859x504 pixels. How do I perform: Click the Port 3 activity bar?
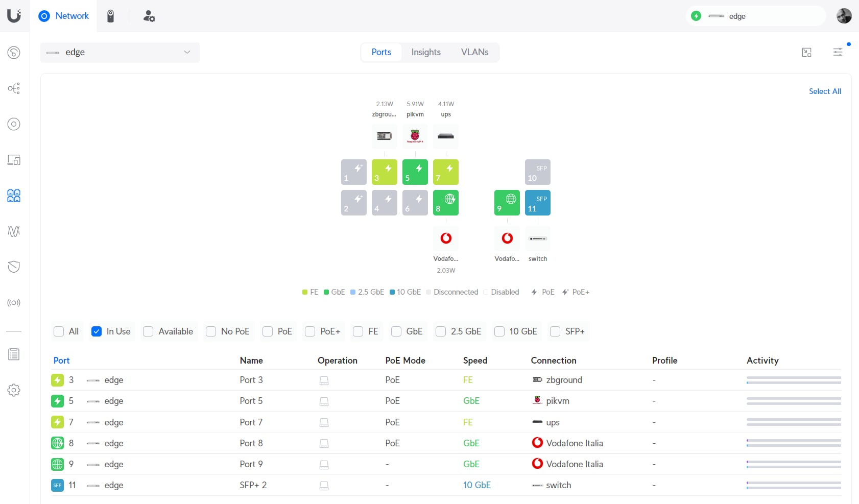[794, 380]
